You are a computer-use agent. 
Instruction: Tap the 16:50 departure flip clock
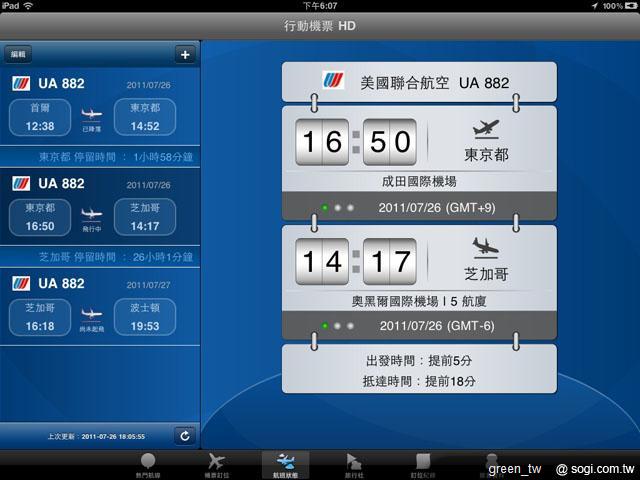click(x=356, y=142)
